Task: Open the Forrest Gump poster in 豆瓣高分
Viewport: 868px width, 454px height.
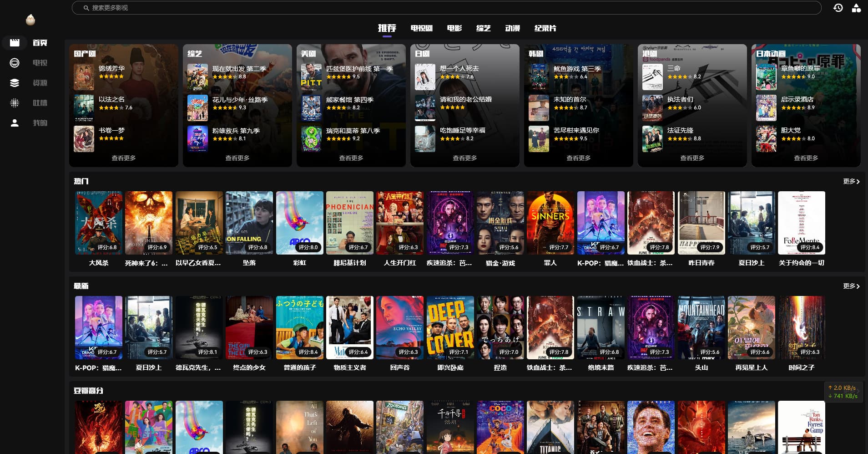Action: tap(802, 427)
